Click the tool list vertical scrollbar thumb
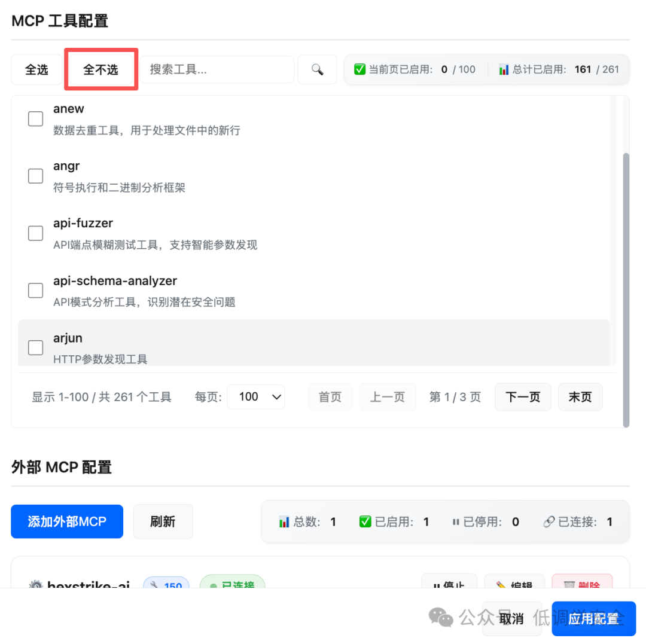The width and height of the screenshot is (646, 644). (x=626, y=290)
